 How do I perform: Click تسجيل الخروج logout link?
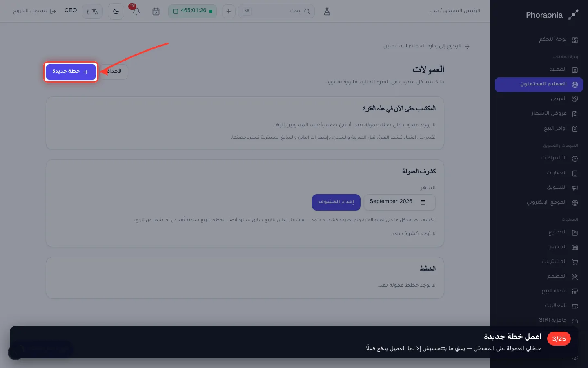click(34, 11)
